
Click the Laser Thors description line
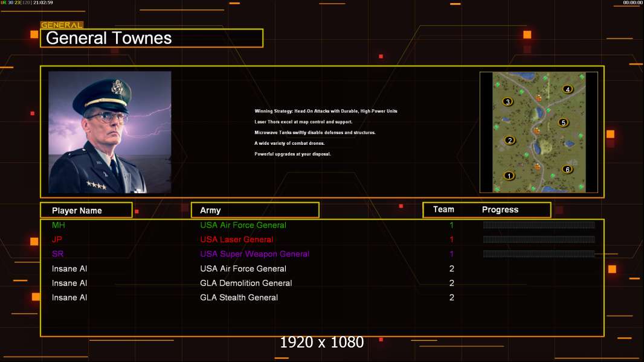[303, 122]
